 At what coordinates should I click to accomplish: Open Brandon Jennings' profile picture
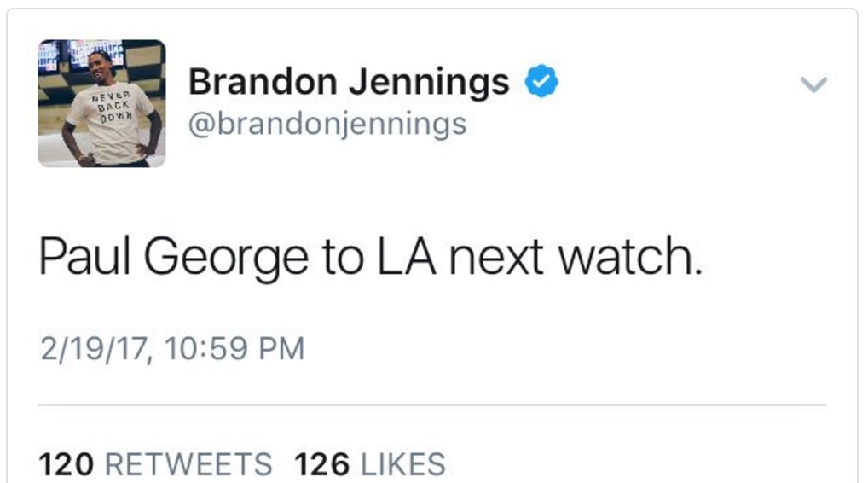point(101,103)
